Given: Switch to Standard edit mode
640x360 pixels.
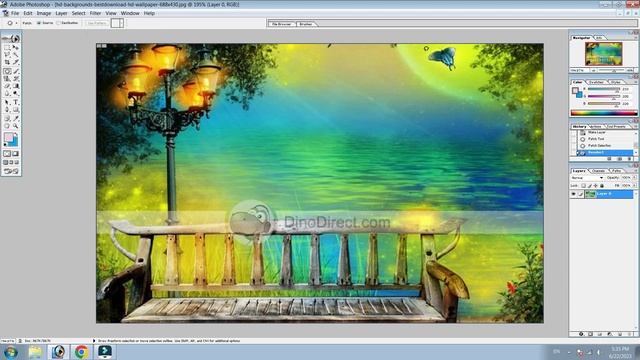Looking at the screenshot, I should (7, 153).
